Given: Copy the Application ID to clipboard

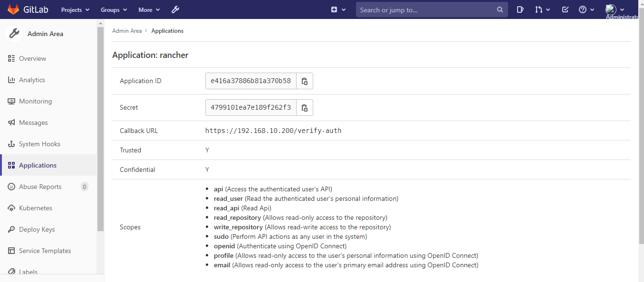Looking at the screenshot, I should pyautogui.click(x=305, y=81).
